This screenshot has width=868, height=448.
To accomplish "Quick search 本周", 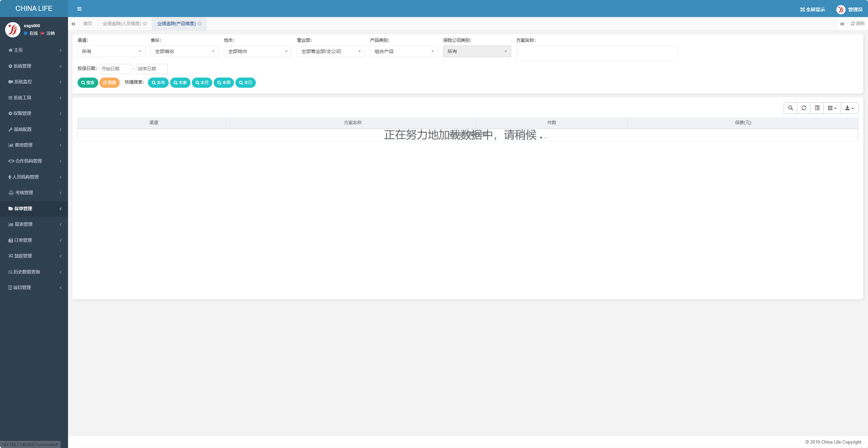I will tap(224, 83).
